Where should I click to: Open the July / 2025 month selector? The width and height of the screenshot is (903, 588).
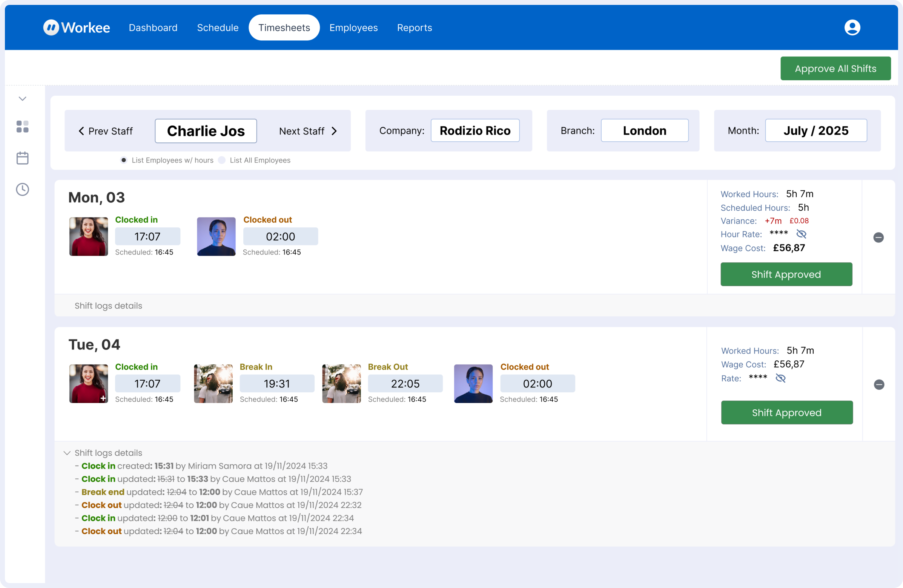(816, 131)
